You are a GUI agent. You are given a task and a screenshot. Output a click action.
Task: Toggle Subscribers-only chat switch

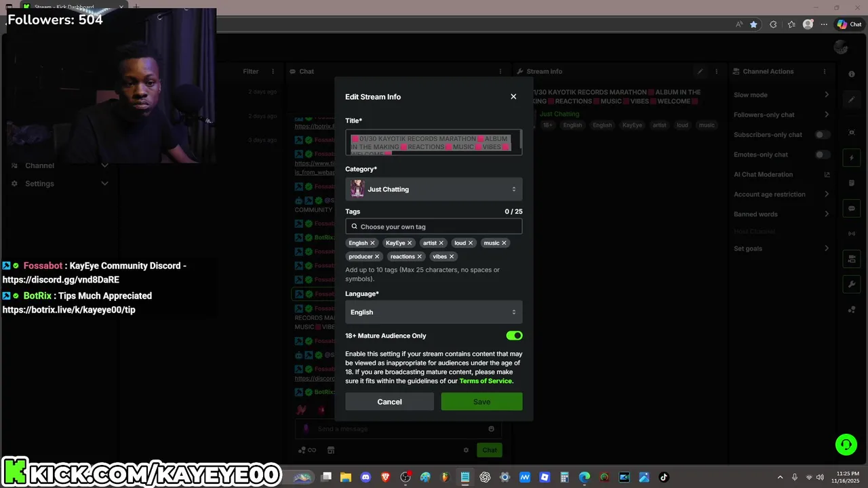[x=822, y=135]
